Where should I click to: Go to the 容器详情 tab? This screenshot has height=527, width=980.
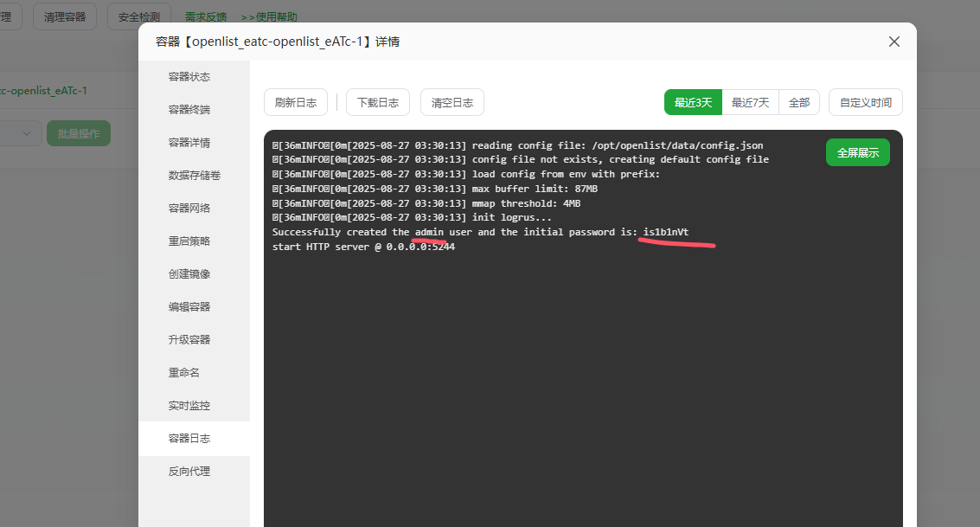[x=189, y=143]
